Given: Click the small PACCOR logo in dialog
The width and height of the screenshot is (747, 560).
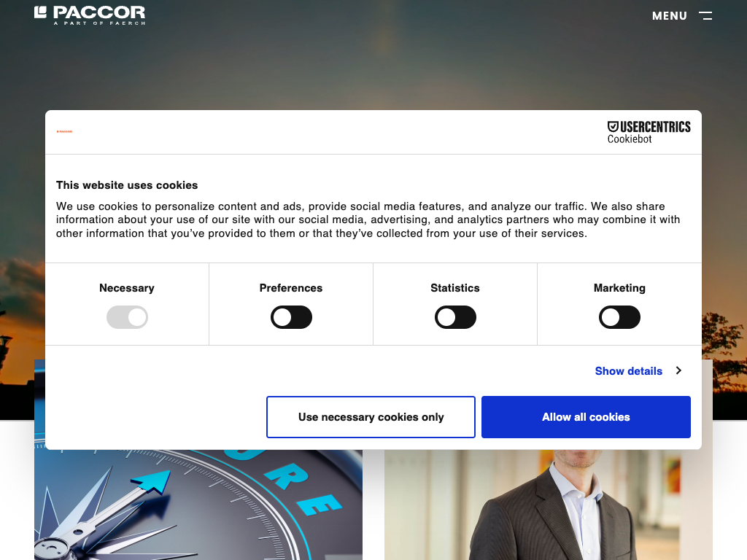Looking at the screenshot, I should tap(64, 131).
